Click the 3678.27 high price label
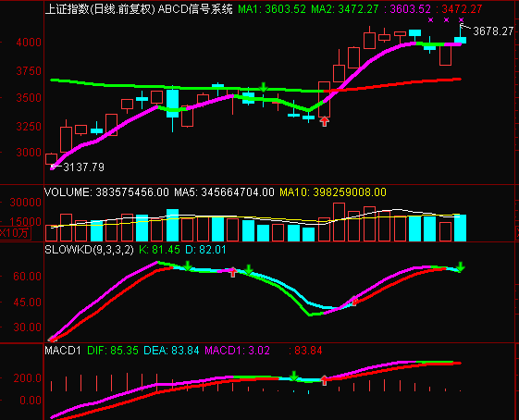This screenshot has width=519, height=420. 493,31
